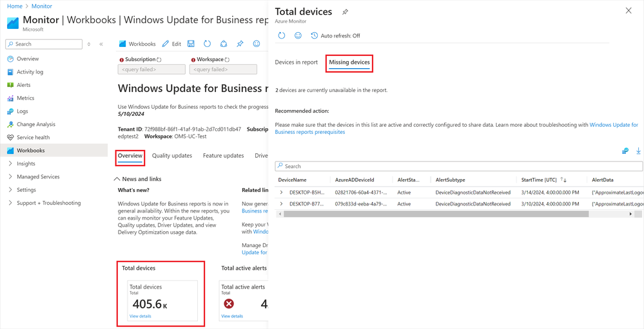The height and width of the screenshot is (329, 644).
Task: Click View details under Total devices
Action: pos(140,316)
